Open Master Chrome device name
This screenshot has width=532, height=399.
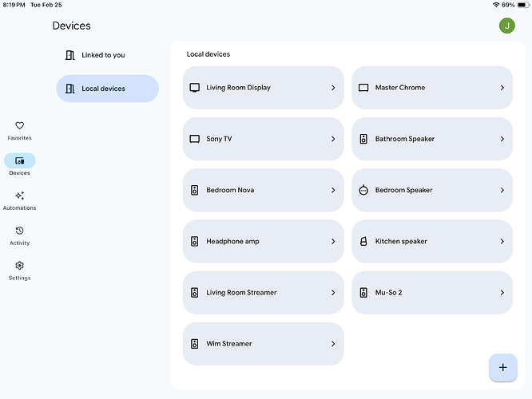pos(400,88)
